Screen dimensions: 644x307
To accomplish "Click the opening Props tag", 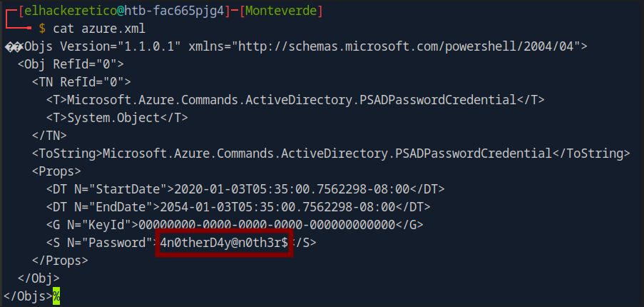I will click(x=56, y=171).
